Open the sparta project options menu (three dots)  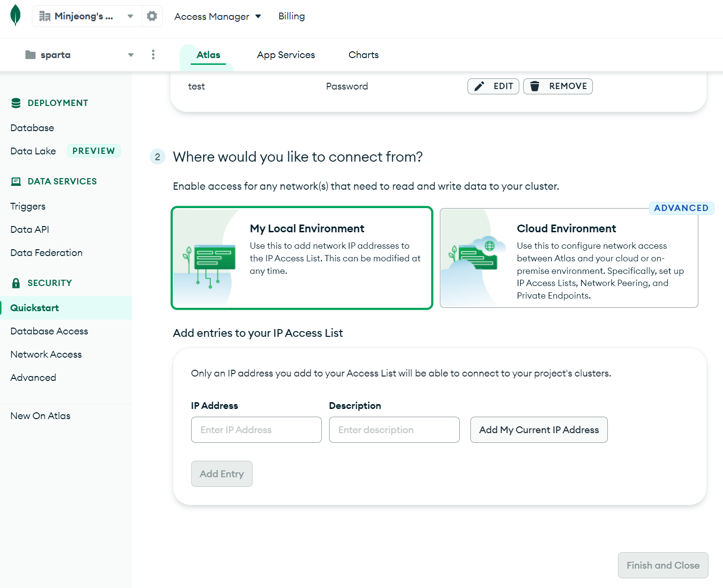153,55
